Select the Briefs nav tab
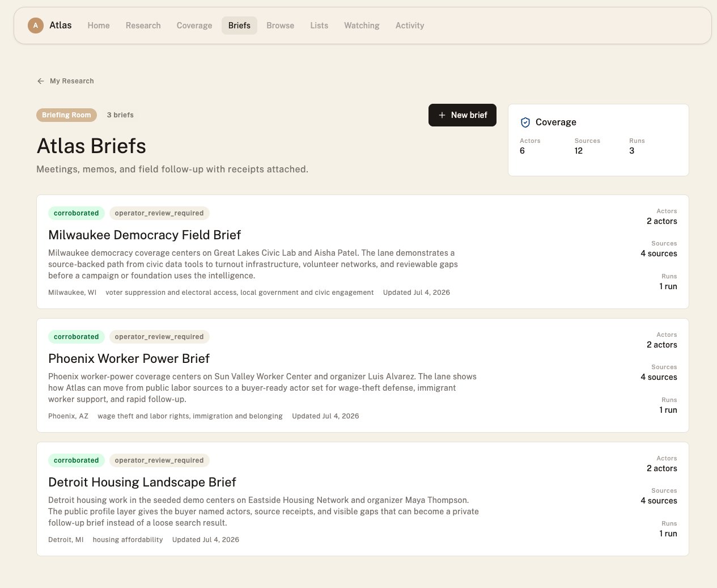 pyautogui.click(x=239, y=26)
